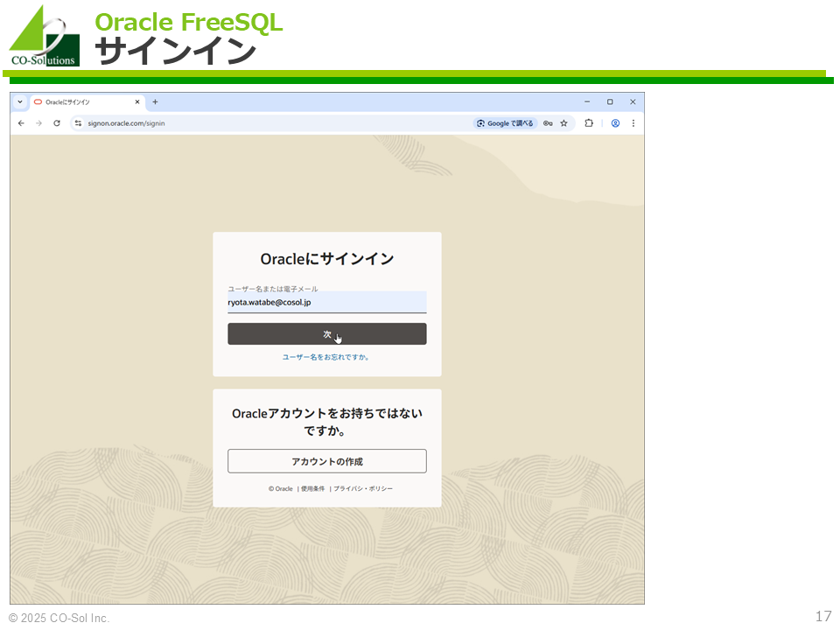Click the Googleで調べる lens button
Screen dimensions: 840x630
pyautogui.click(x=506, y=123)
